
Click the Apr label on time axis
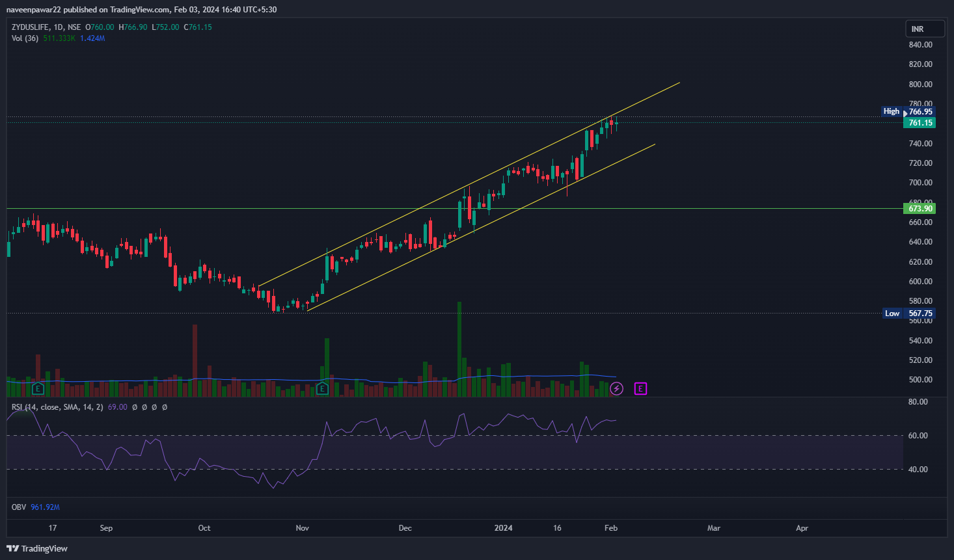(802, 528)
